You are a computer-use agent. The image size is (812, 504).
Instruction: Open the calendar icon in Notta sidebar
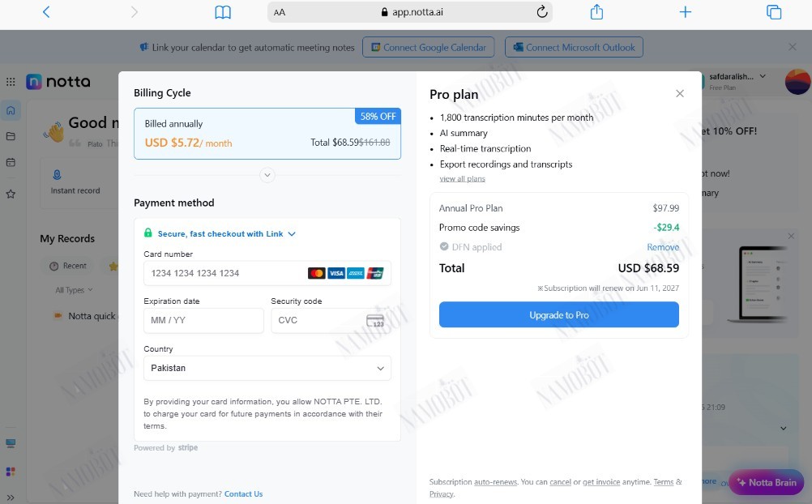11,162
